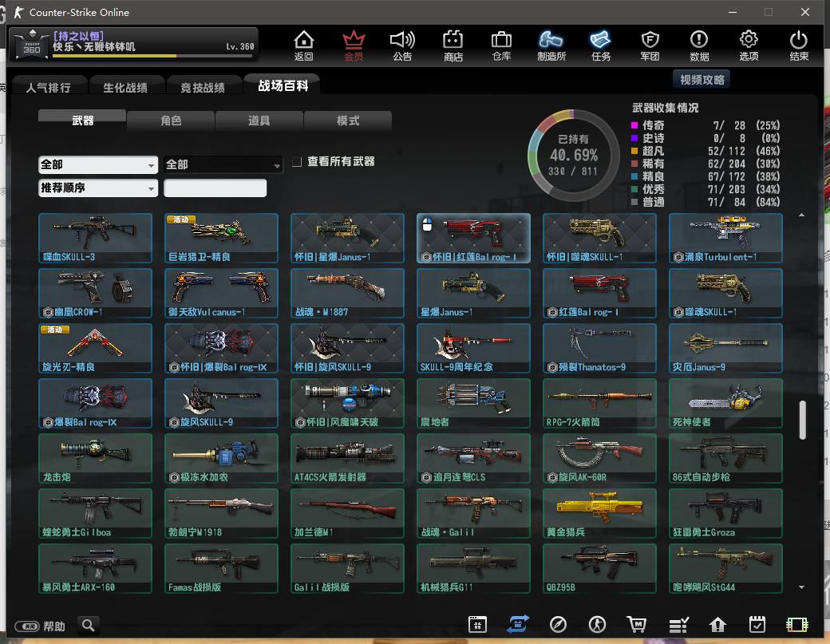Click the scroll up arrow of weapon list
830x644 pixels.
point(801,215)
